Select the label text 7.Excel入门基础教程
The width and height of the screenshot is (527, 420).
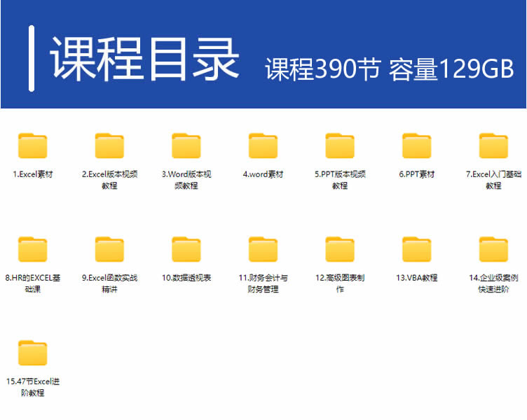(x=493, y=180)
